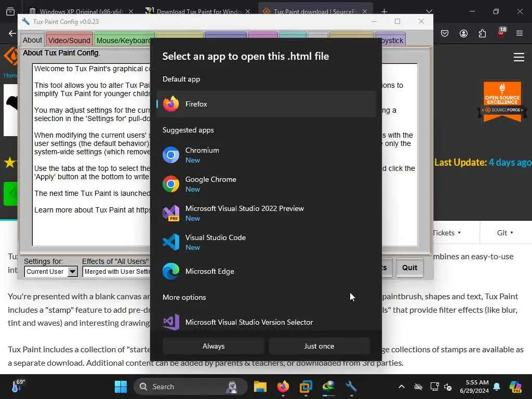Click the '4 days ago' last update text
532x399 pixels.
click(x=510, y=163)
